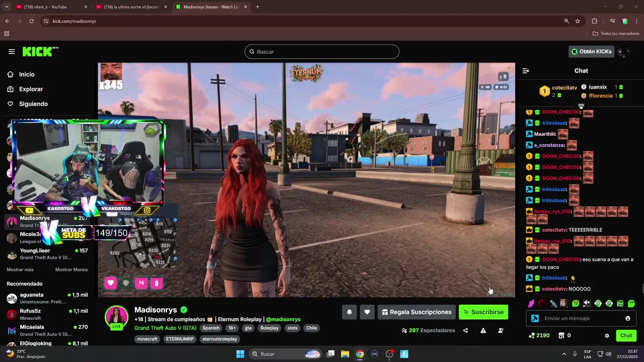
Task: Click the share stream icon
Action: [465, 330]
